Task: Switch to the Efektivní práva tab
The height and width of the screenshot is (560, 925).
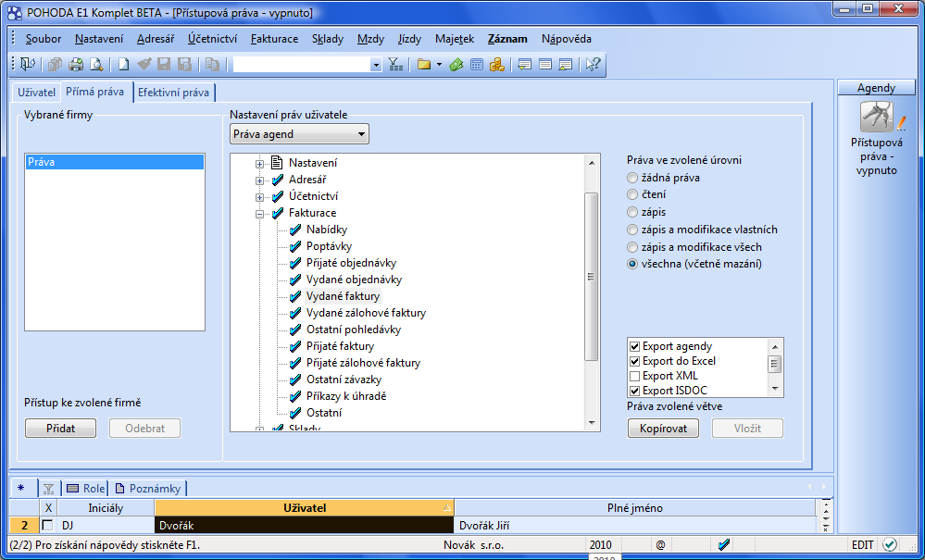Action: click(x=173, y=93)
